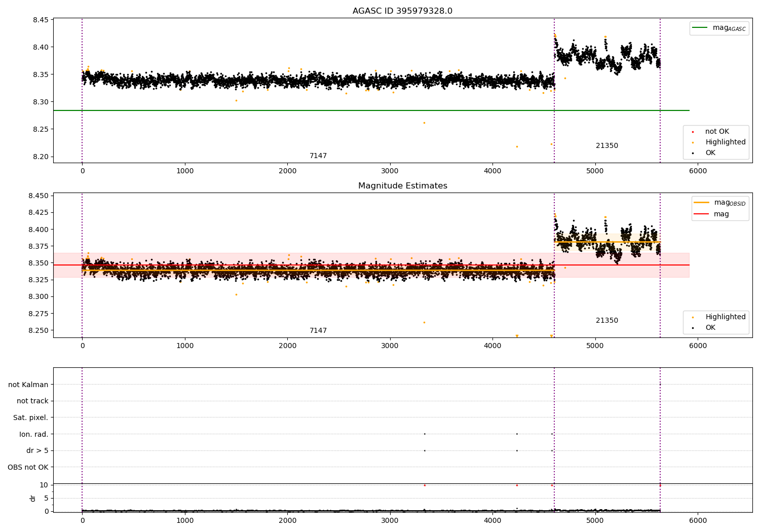Click the orange line sample beside mag OBSID
Viewport: 760px width, 532px height.
pyautogui.click(x=702, y=203)
